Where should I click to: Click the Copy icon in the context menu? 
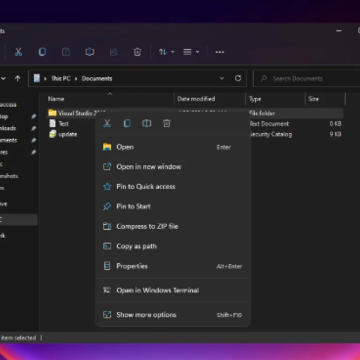(x=127, y=123)
